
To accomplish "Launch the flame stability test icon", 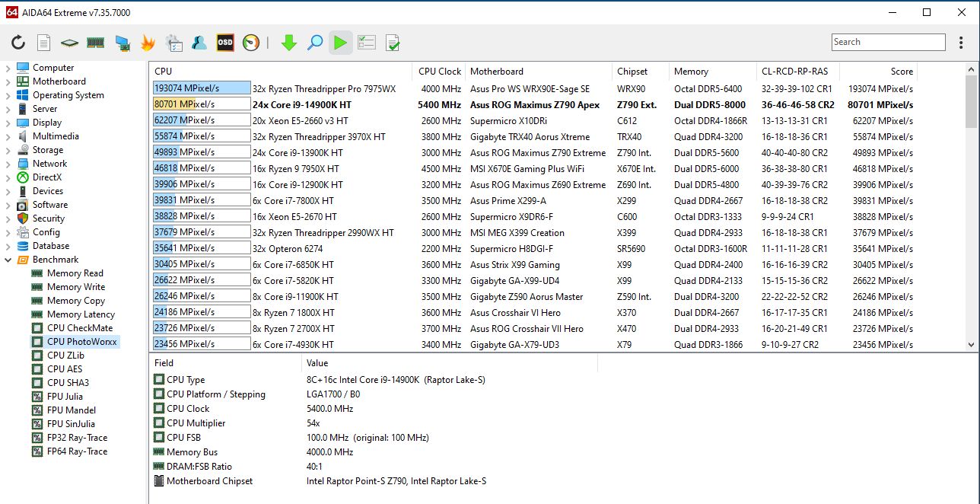I will click(148, 43).
